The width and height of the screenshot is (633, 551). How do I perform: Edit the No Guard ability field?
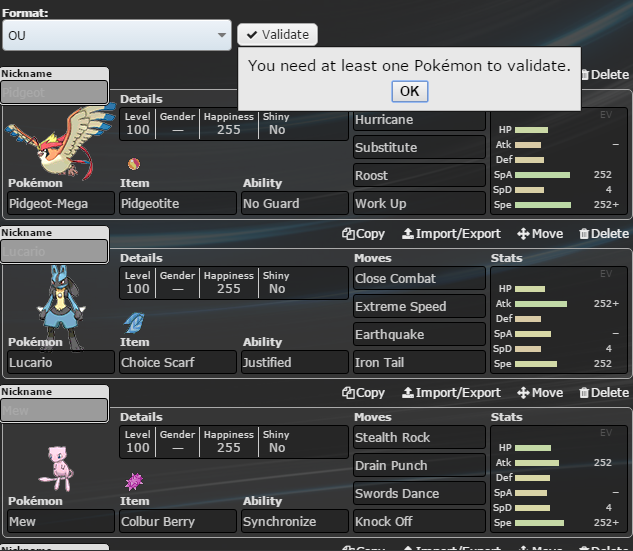295,203
